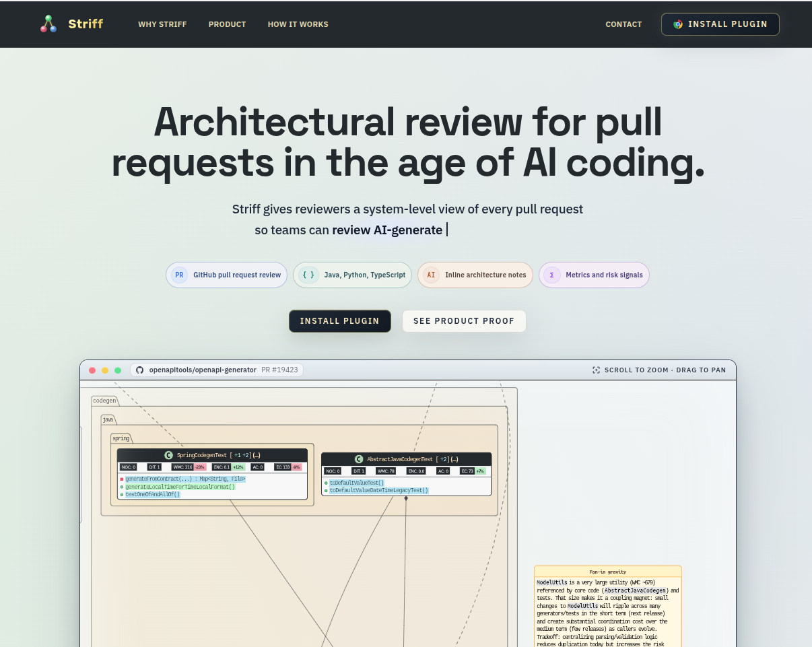Click the -9% EC change badge

[296, 467]
